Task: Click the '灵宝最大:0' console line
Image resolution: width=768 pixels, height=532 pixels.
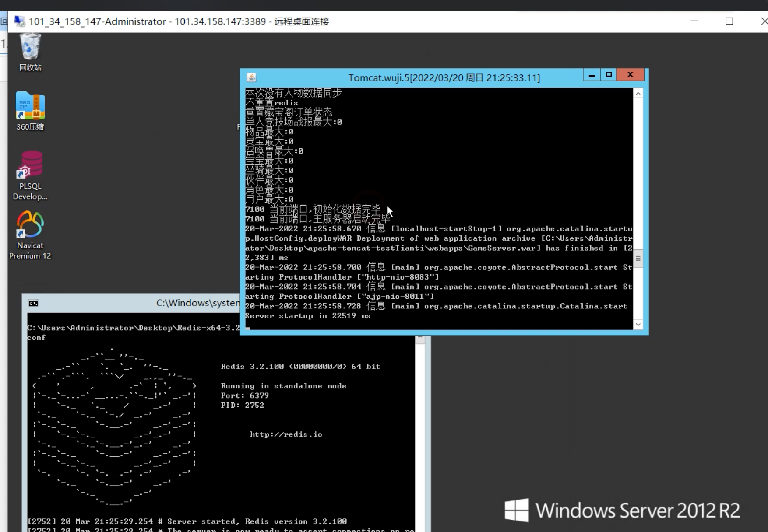Action: pos(269,141)
